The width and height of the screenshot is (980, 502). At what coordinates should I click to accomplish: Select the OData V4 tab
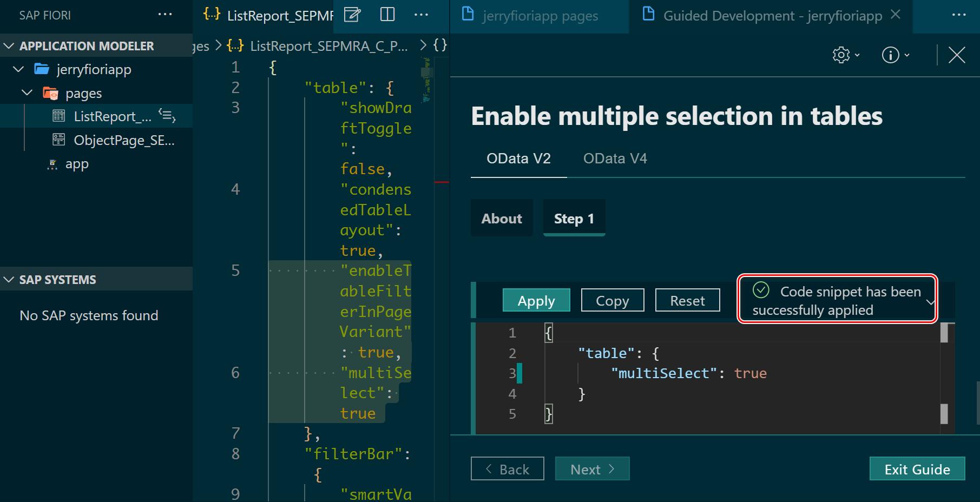[615, 158]
